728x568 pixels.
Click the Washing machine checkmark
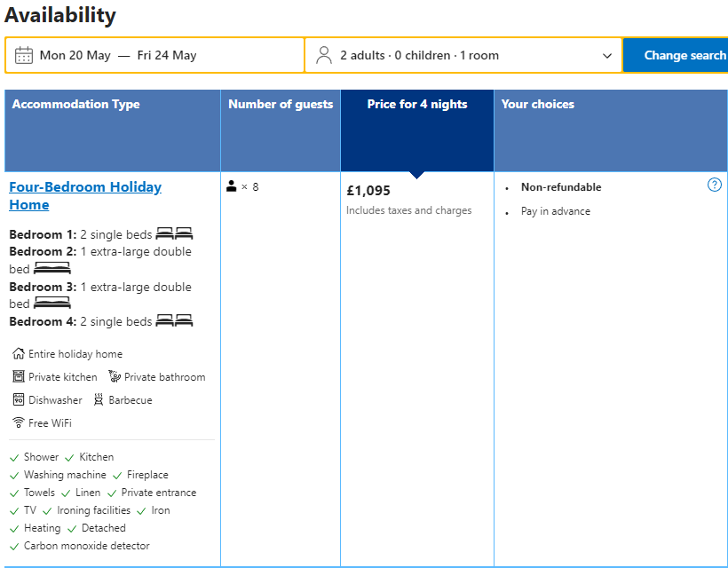(x=14, y=475)
